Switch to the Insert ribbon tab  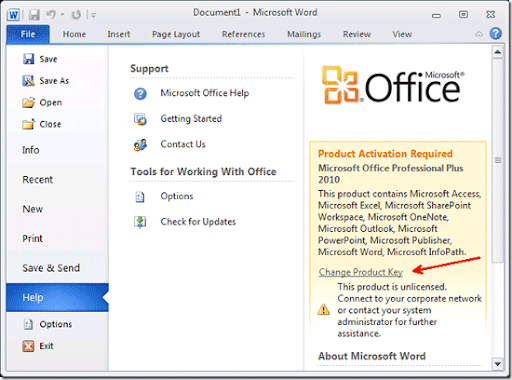click(119, 34)
